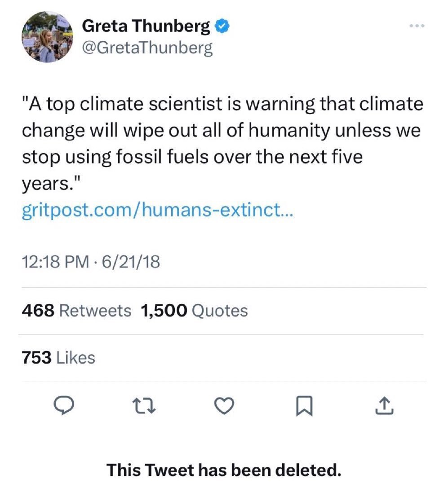Viewport: 448px width, 497px height.
Task: Click the Greta Thunberg display name
Action: (146, 26)
